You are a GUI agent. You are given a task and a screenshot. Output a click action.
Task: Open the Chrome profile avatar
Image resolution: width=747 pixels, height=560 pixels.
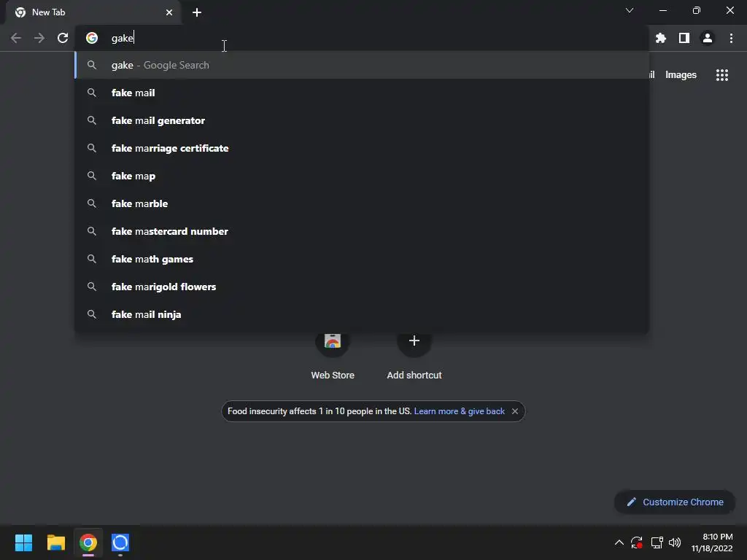[x=708, y=38]
